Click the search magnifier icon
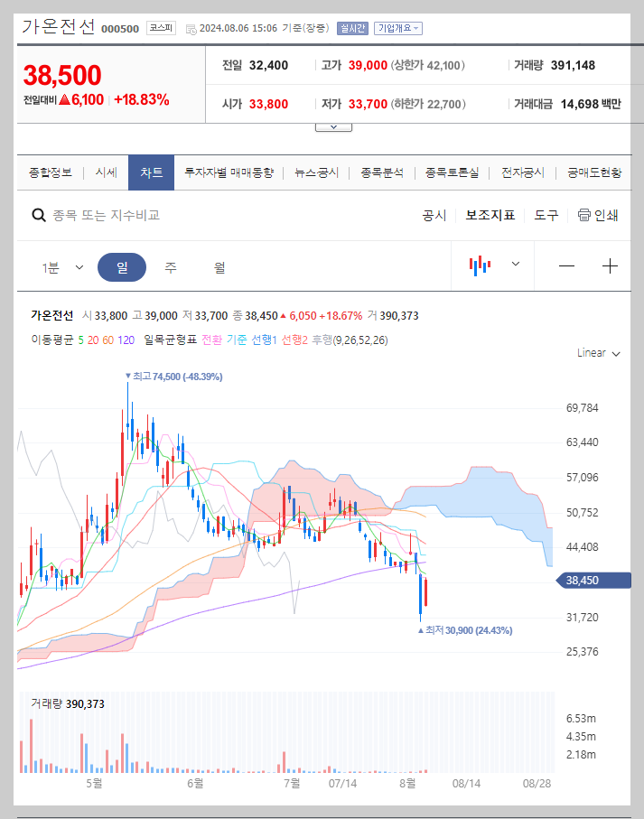This screenshot has width=644, height=819. point(38,215)
